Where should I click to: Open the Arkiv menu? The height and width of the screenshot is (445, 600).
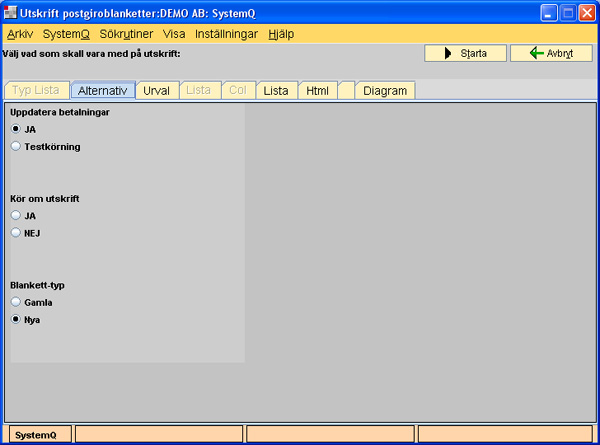click(x=20, y=33)
